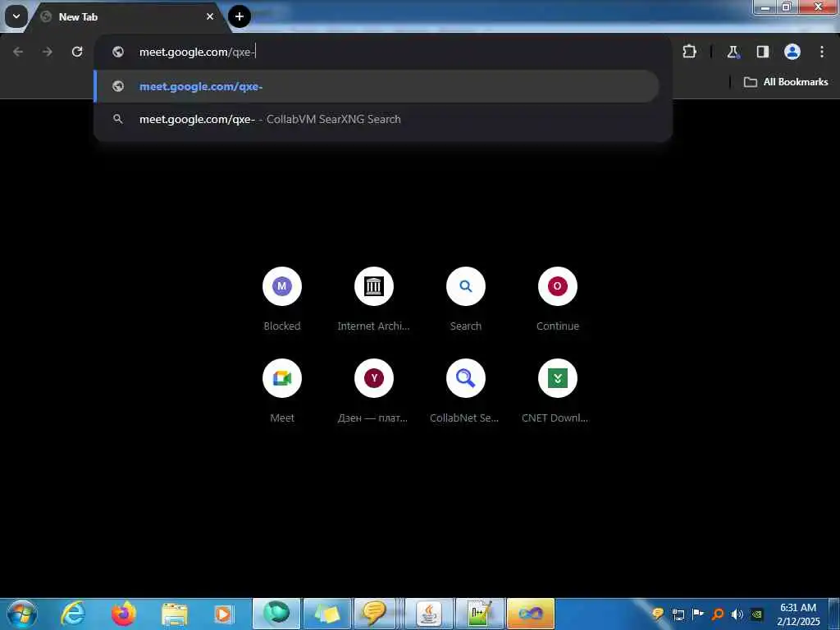
Task: Open the profile avatar menu
Action: point(792,52)
